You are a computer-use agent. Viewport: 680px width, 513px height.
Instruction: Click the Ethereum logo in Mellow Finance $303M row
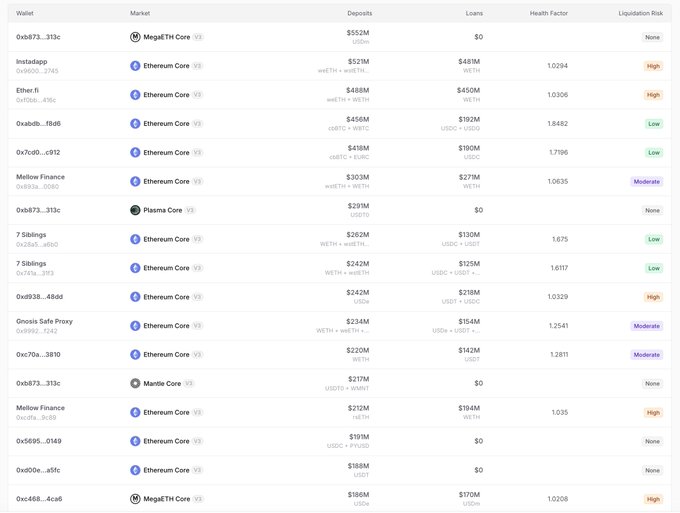(135, 181)
